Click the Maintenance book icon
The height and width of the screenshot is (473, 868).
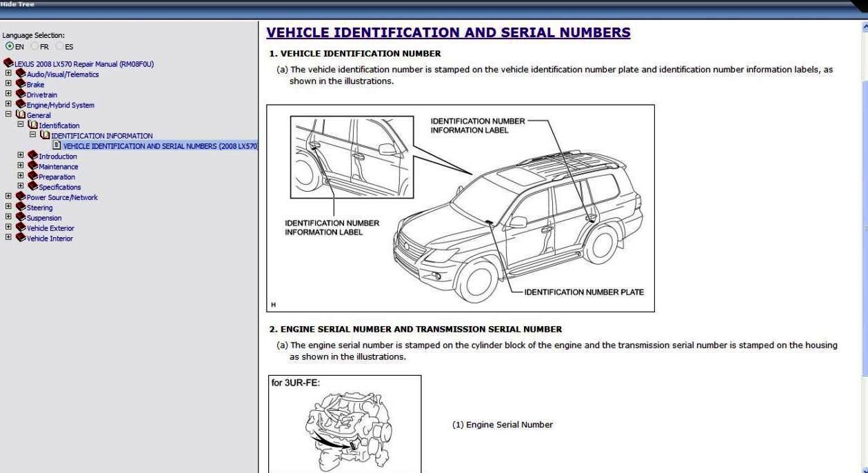coord(33,166)
